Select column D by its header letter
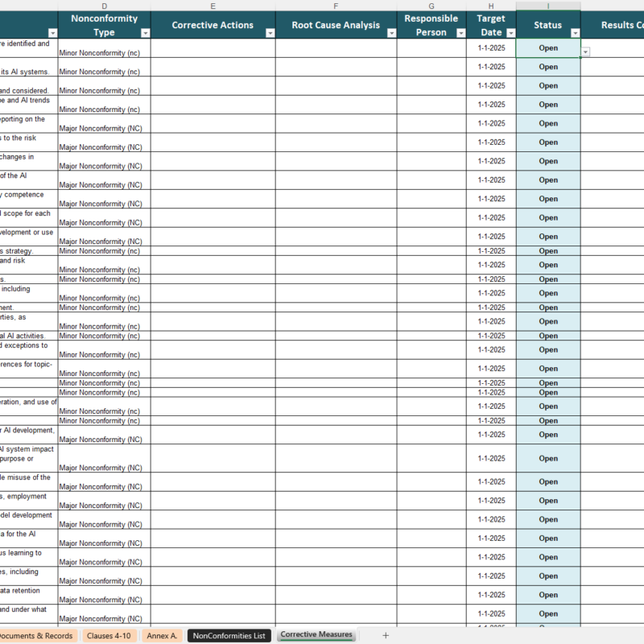The height and width of the screenshot is (644, 644). 104,6
